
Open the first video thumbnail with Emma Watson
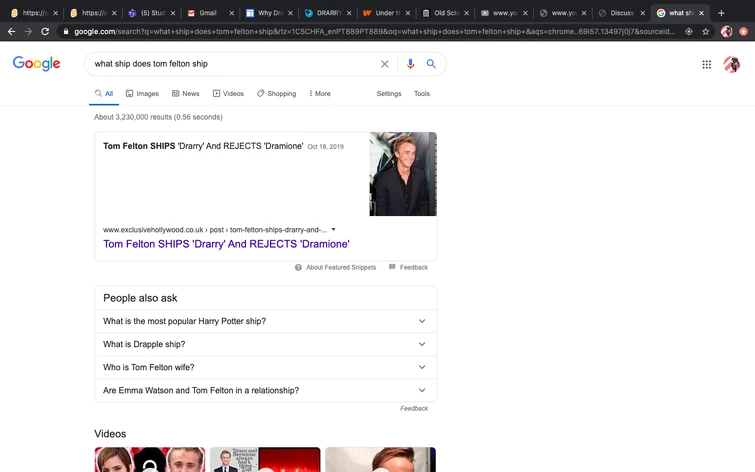[x=150, y=459]
